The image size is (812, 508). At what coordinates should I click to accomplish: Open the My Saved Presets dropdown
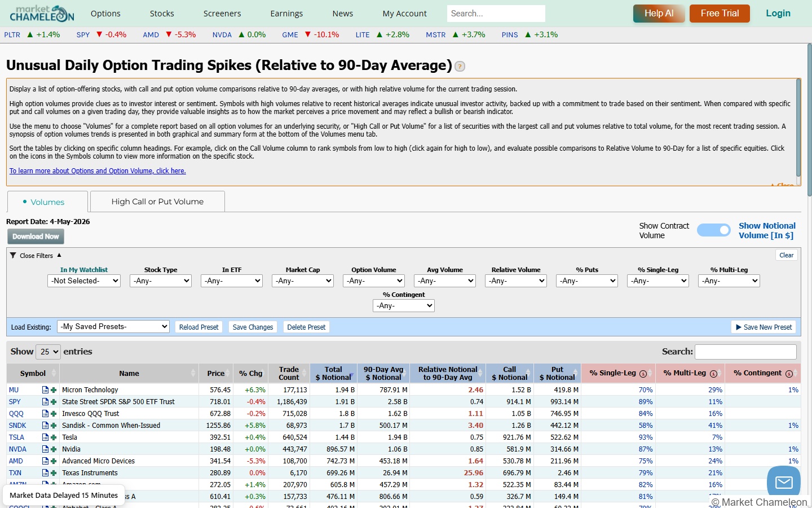[x=113, y=326]
